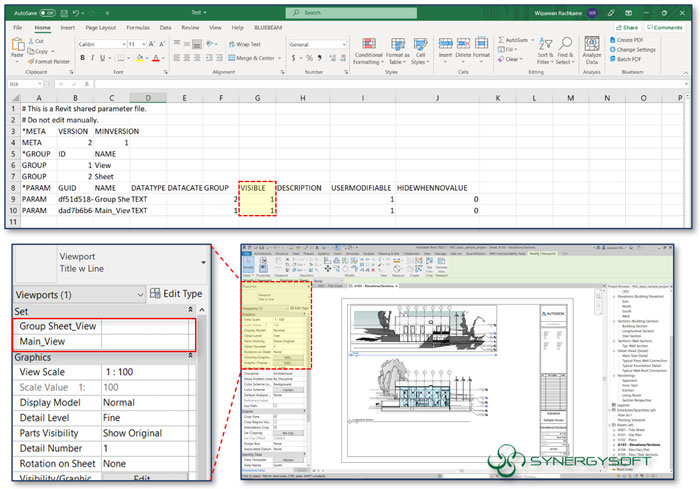Viewport: 700px width, 489px height.
Task: Click the Analyze Data icon
Action: 592,43
